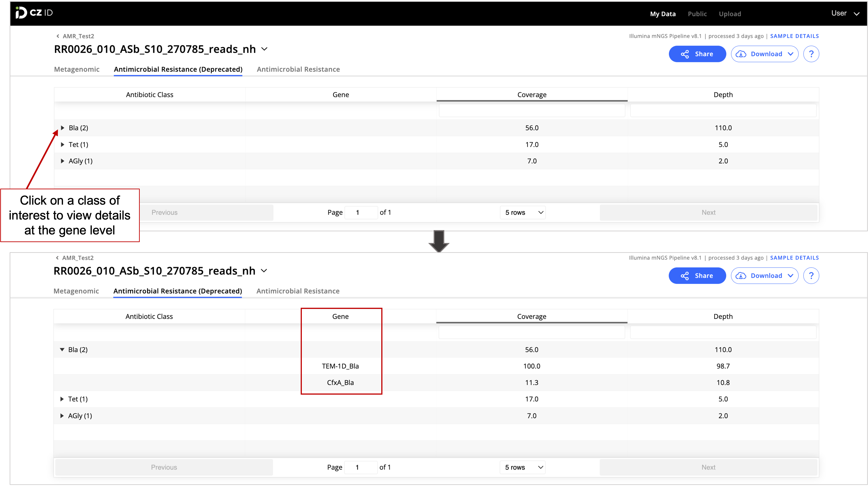The width and height of the screenshot is (868, 486).
Task: Switch to the Metagenomic tab
Action: (77, 69)
